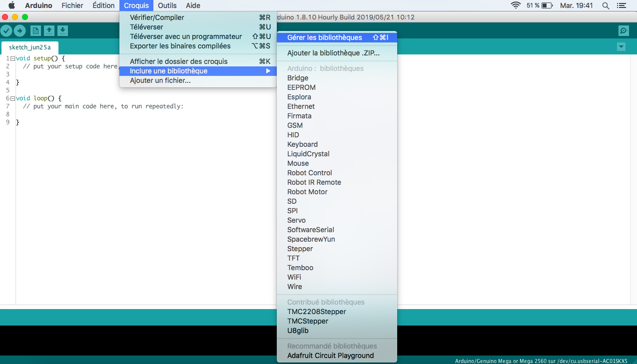Screen dimensions: 637x364
Task: Close the Croquis menu
Action: point(136,5)
